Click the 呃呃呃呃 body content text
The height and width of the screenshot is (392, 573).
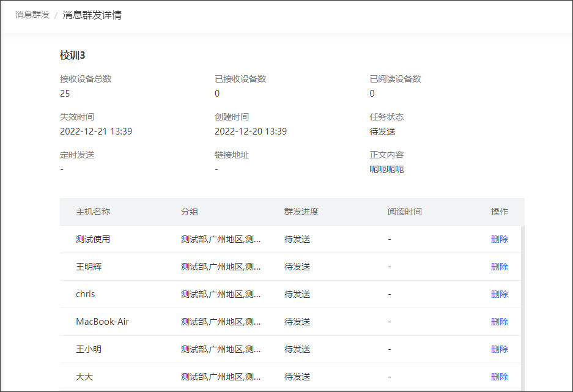click(386, 169)
